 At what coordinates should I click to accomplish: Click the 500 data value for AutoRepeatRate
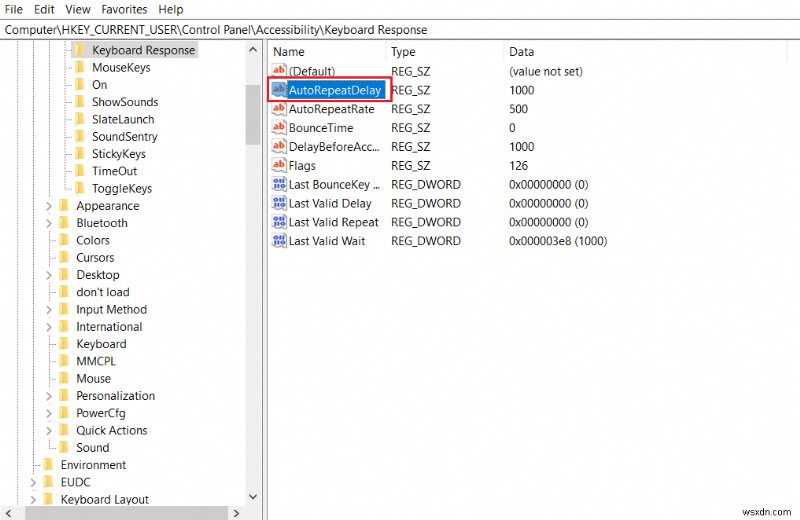click(518, 109)
